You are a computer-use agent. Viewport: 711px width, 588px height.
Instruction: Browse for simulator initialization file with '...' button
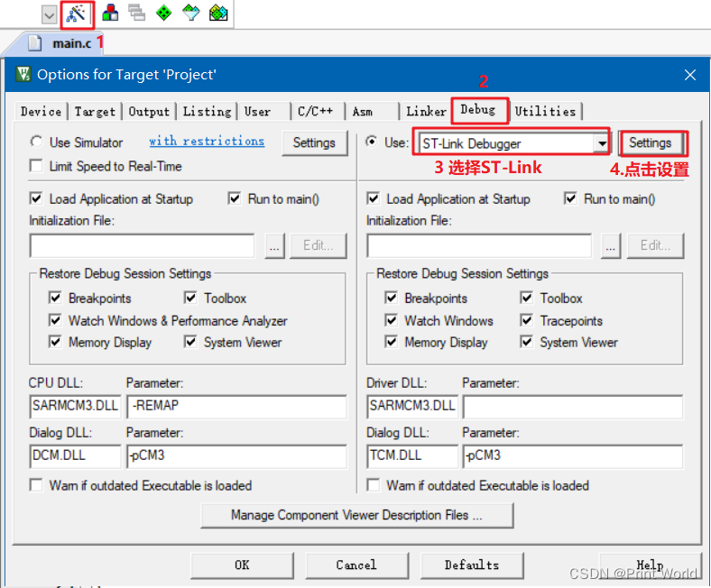(275, 246)
